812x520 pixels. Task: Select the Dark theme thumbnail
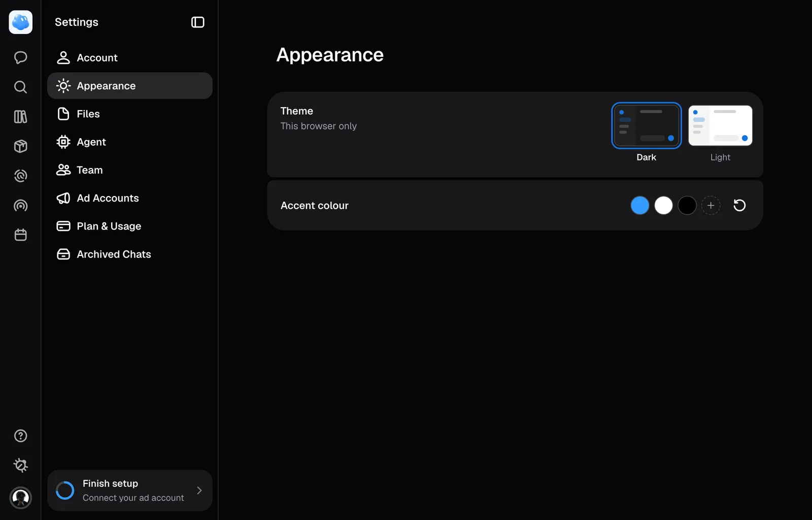[647, 125]
